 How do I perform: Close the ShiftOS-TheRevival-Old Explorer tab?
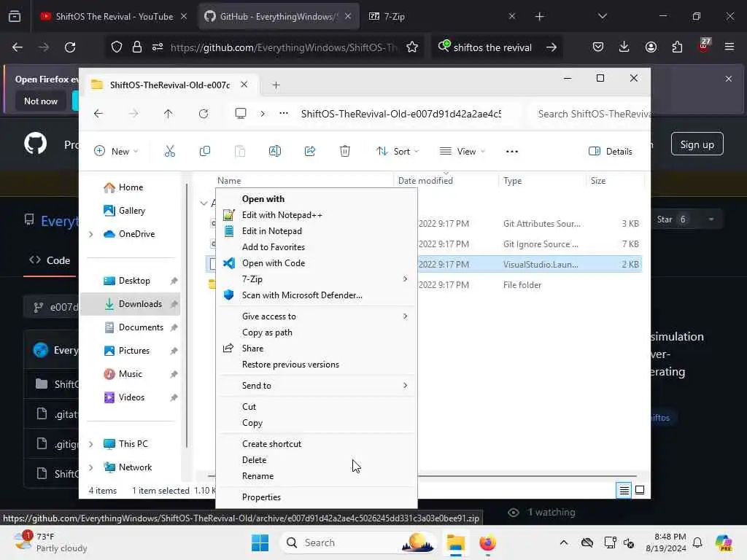(x=244, y=85)
